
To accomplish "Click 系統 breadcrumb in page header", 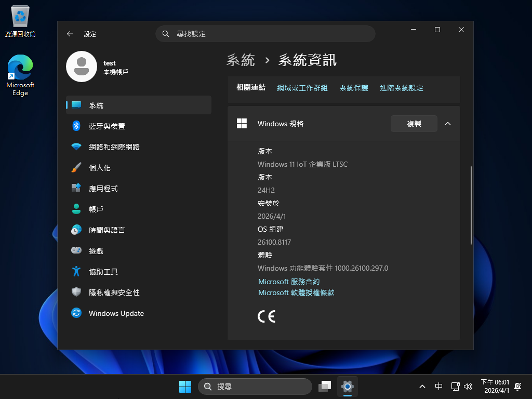I will coord(241,60).
